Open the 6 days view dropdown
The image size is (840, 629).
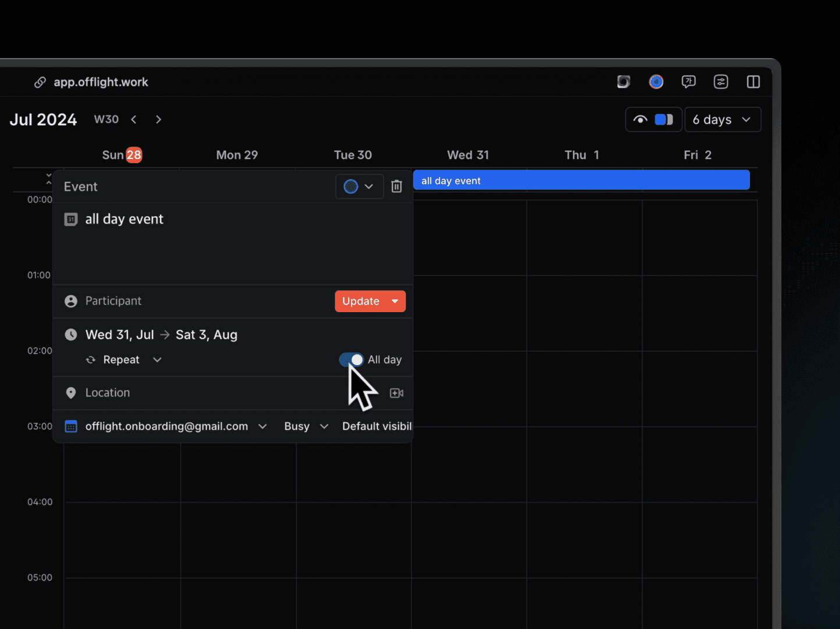722,119
